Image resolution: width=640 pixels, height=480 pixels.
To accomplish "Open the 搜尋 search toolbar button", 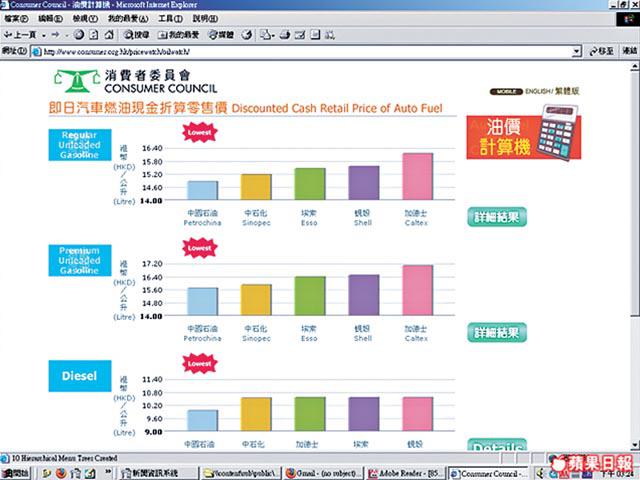I will point(137,35).
